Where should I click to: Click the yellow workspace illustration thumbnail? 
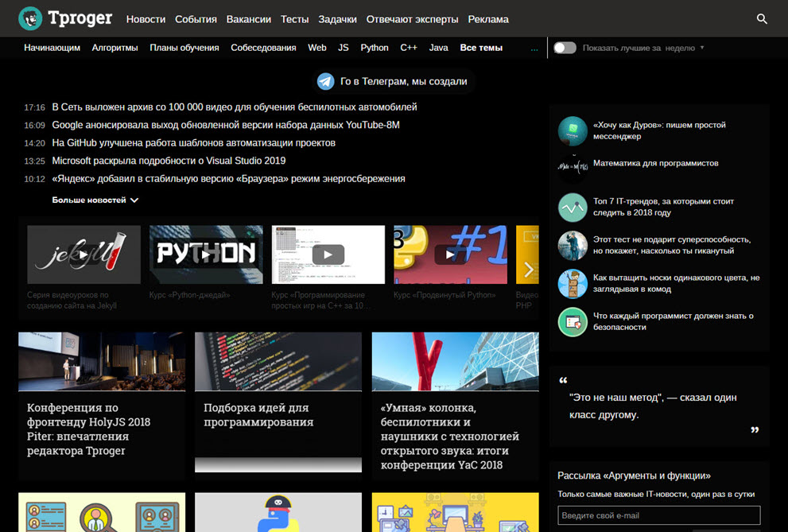pos(456,512)
